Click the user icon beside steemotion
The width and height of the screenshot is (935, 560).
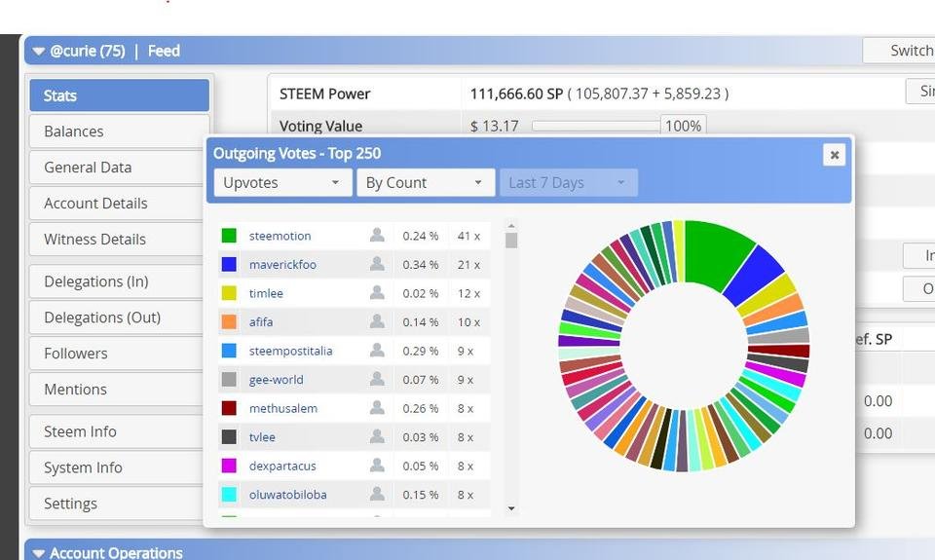(x=377, y=235)
